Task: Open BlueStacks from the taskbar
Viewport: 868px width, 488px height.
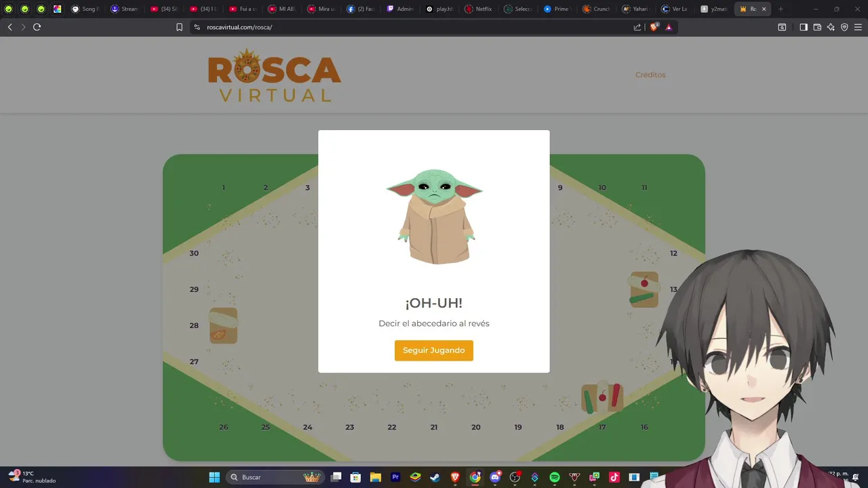Action: (x=415, y=477)
